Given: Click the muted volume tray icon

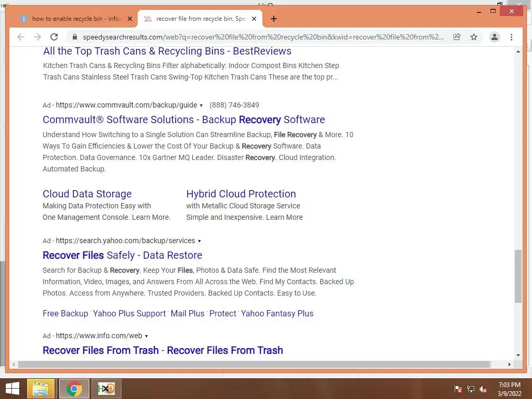Looking at the screenshot, I should [x=483, y=389].
